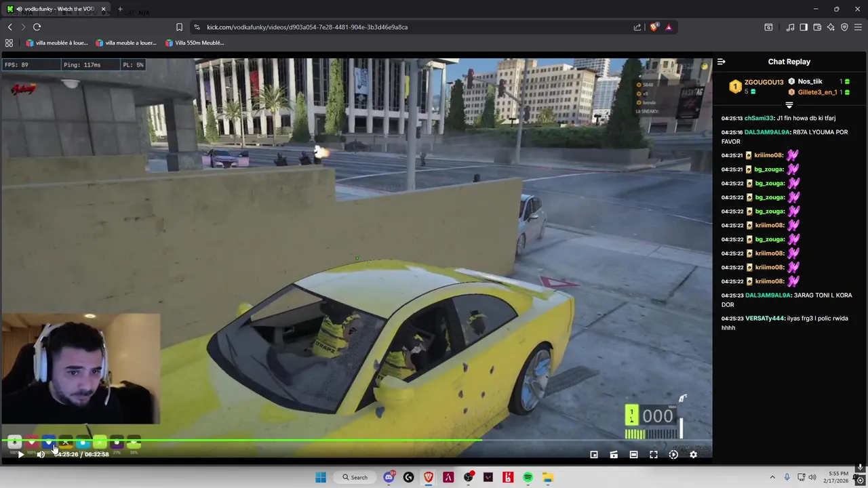Mute the video player volume
Screen dimensions: 868x488
(x=40, y=455)
